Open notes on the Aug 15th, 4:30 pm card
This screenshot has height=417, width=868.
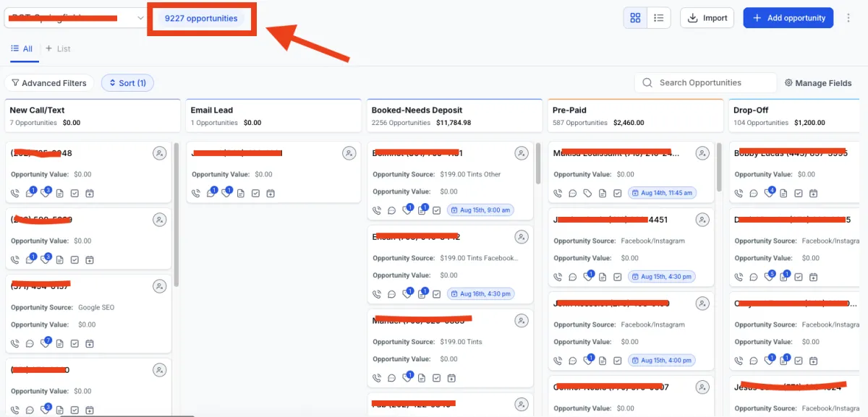pyautogui.click(x=603, y=276)
